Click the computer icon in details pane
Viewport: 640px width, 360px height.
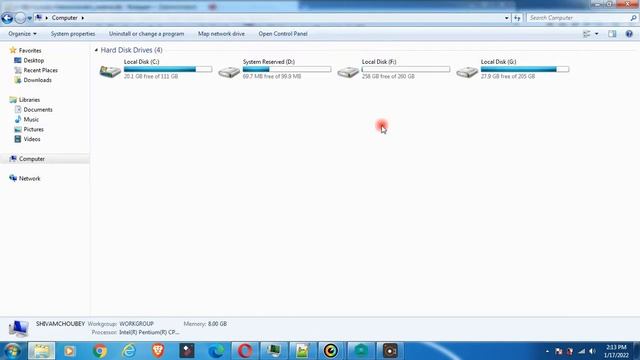pos(18,328)
